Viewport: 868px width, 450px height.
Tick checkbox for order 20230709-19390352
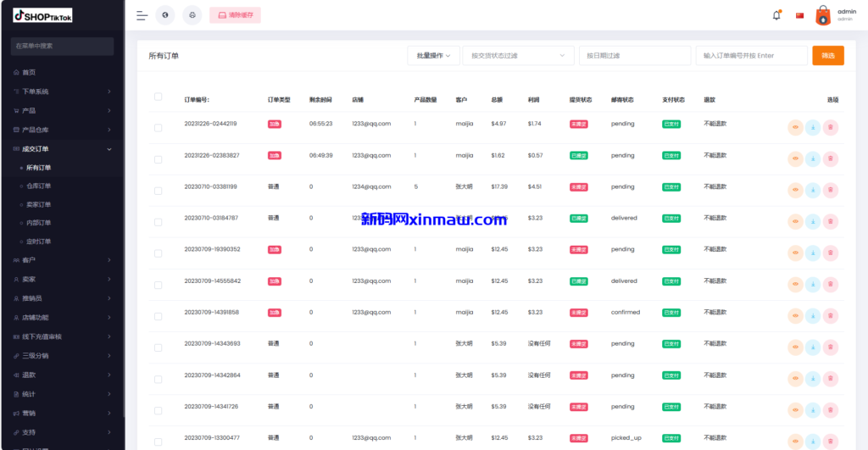(158, 253)
